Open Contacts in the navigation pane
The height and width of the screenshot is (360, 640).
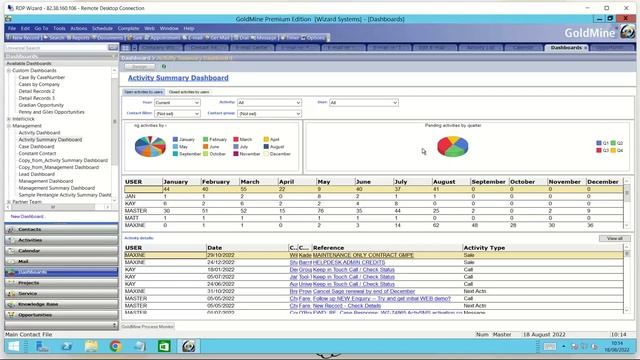coord(61,229)
